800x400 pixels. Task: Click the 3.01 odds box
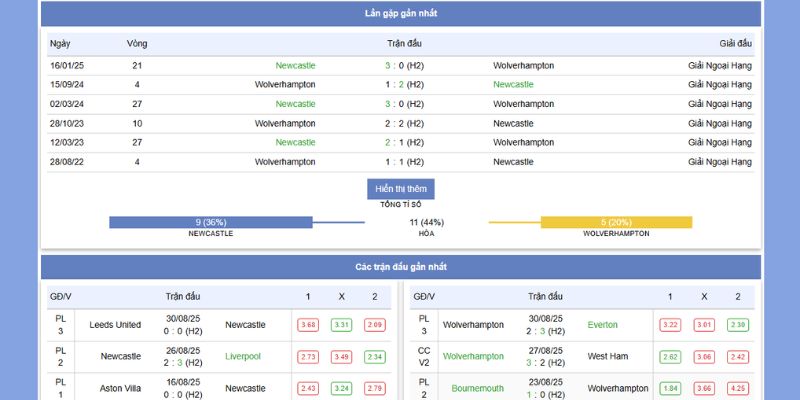click(x=704, y=325)
